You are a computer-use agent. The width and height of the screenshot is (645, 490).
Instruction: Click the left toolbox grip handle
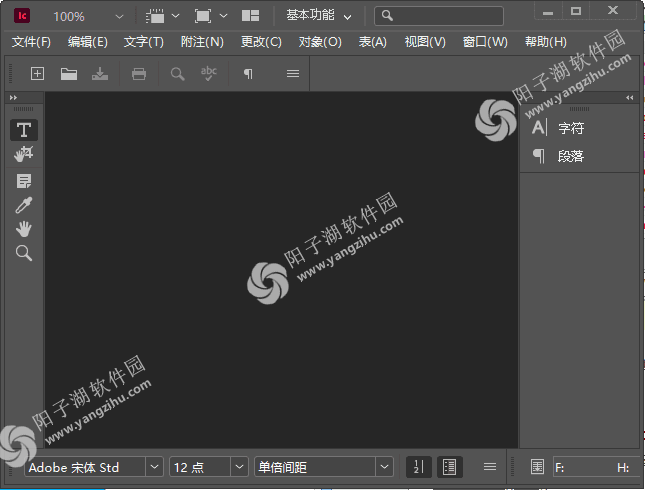tap(23, 109)
